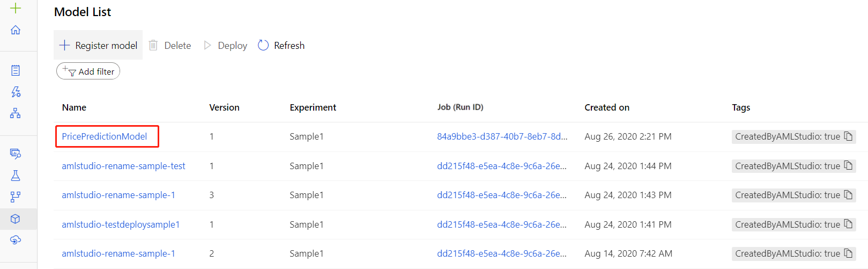Sort by the Created on column header
868x269 pixels.
pyautogui.click(x=607, y=107)
